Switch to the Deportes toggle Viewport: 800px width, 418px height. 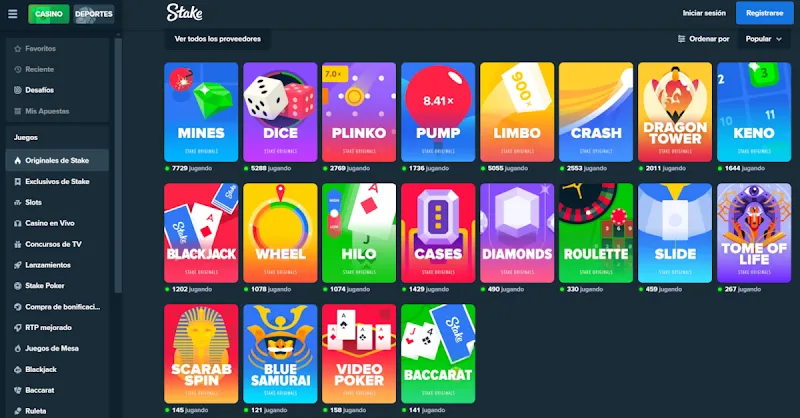(x=94, y=14)
